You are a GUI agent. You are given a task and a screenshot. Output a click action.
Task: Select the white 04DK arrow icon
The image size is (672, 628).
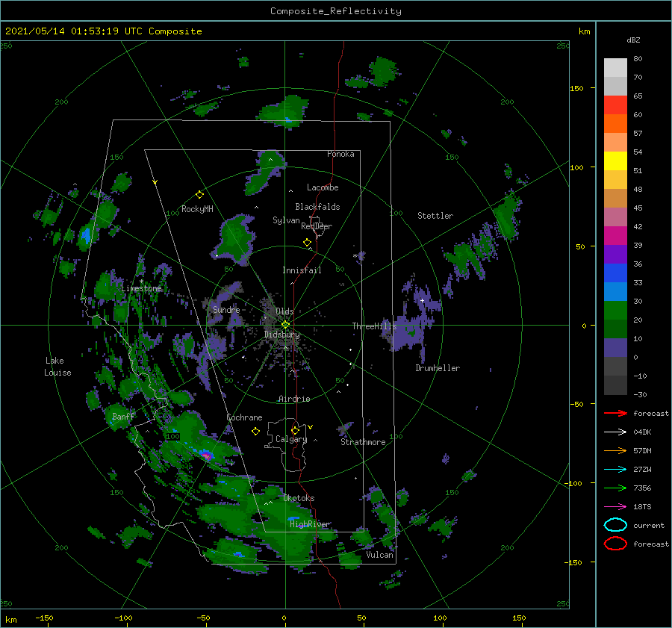click(x=615, y=432)
